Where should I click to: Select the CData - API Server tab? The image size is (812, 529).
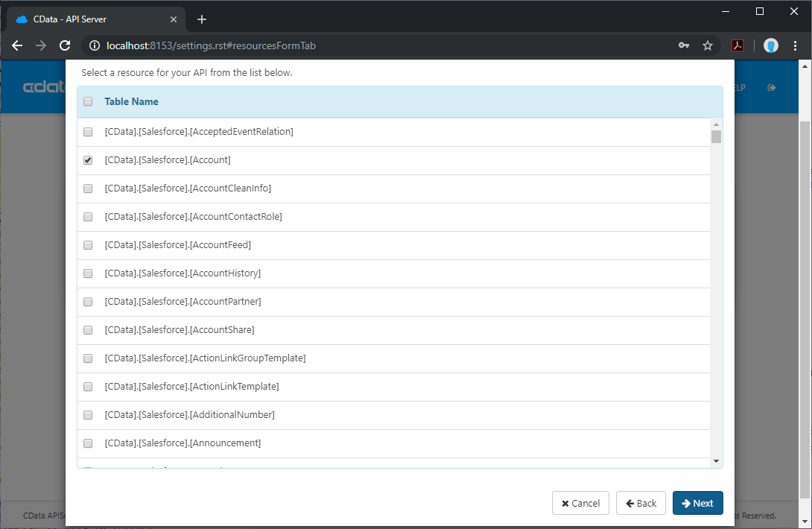93,19
